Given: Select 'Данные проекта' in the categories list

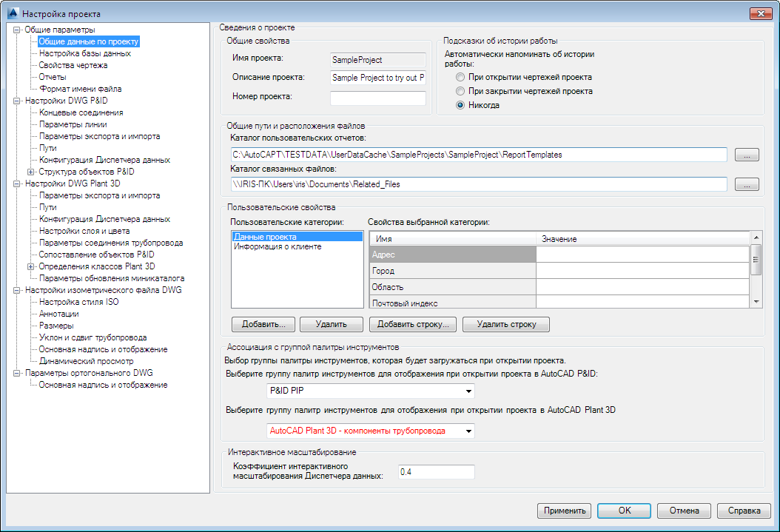Looking at the screenshot, I should coord(297,237).
